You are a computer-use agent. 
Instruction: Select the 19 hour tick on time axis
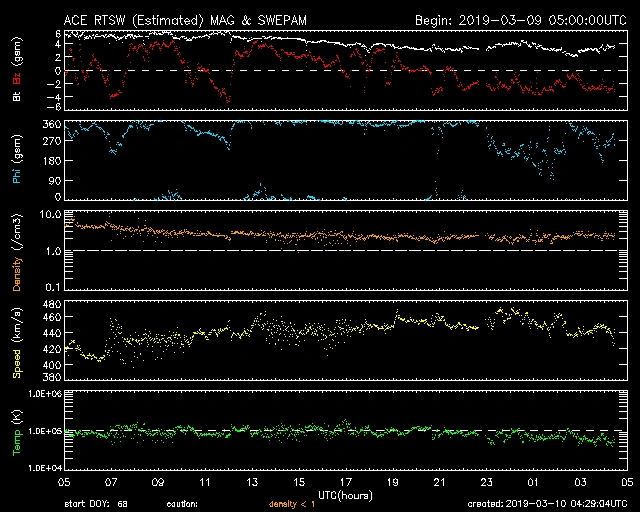[392, 482]
